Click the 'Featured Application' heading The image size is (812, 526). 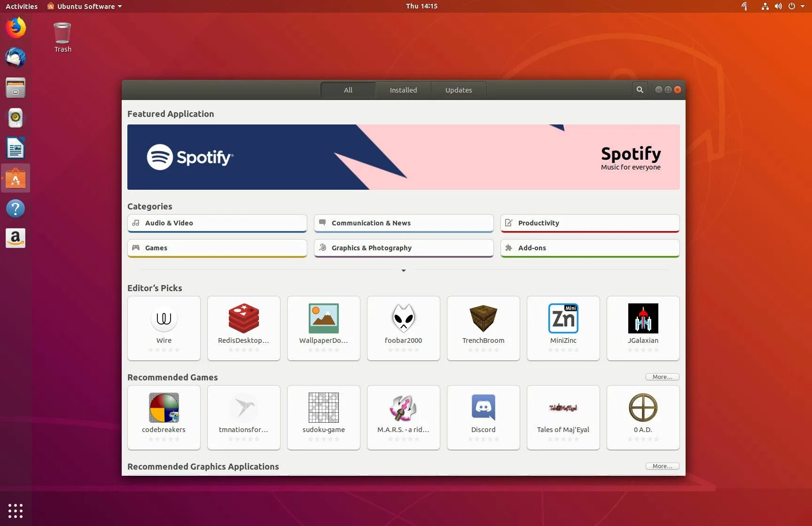point(171,114)
